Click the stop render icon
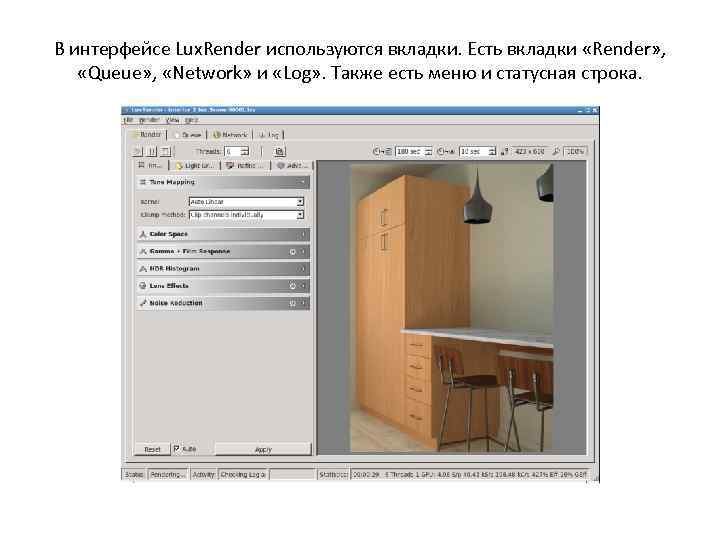This screenshot has width=720, height=540. 166,152
